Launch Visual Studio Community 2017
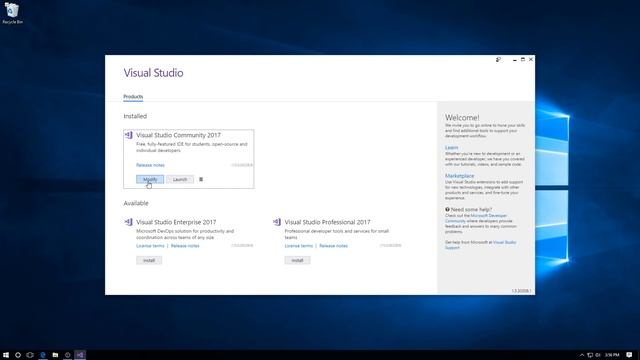Image resolution: width=640 pixels, height=360 pixels. (x=180, y=179)
